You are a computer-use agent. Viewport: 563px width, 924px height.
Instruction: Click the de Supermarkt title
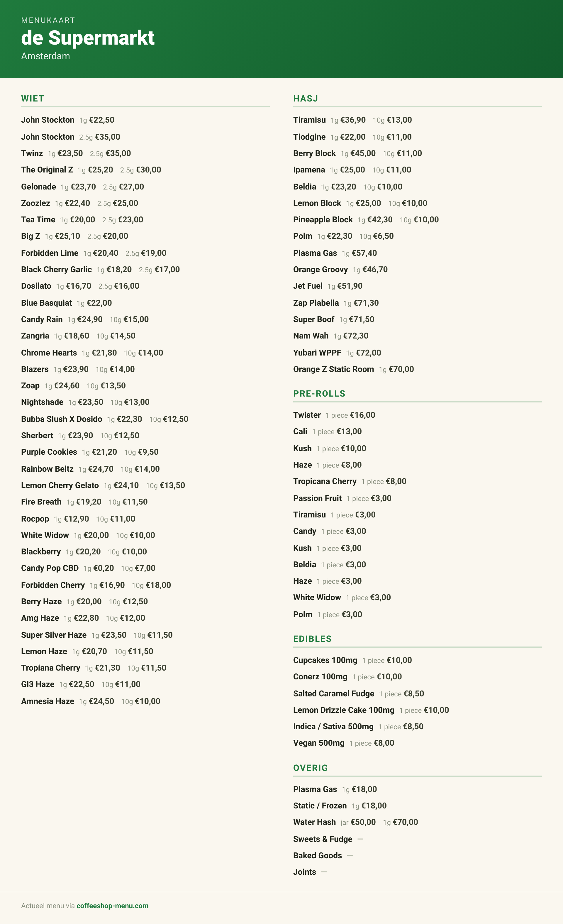pyautogui.click(x=88, y=38)
